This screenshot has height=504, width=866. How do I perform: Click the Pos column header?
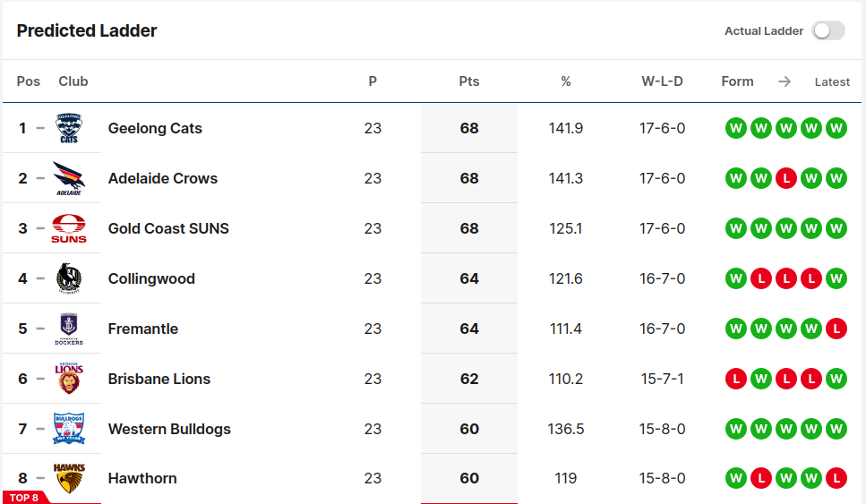[28, 81]
